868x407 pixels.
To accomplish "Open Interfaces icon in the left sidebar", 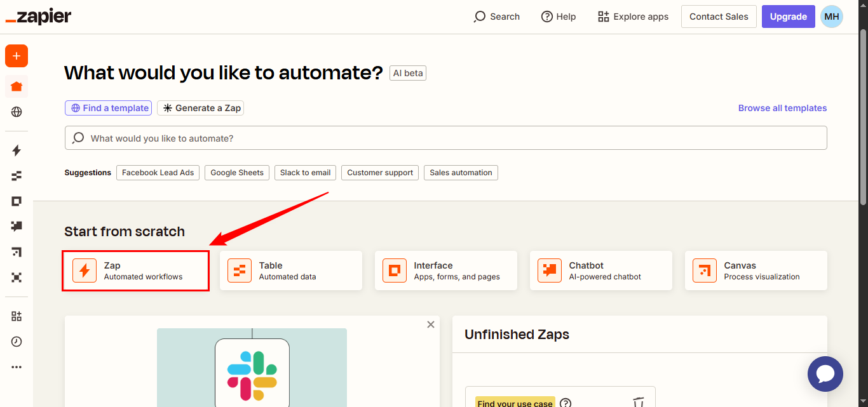I will (17, 201).
